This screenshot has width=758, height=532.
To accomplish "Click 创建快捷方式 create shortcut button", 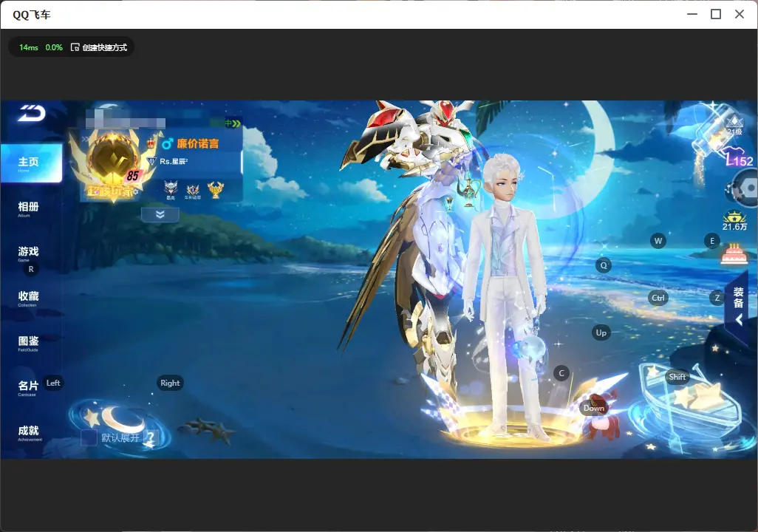I will coord(99,47).
